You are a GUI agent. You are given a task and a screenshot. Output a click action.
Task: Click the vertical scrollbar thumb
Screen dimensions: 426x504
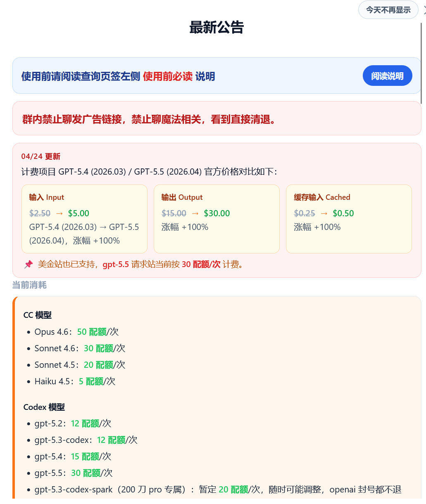pyautogui.click(x=421, y=63)
